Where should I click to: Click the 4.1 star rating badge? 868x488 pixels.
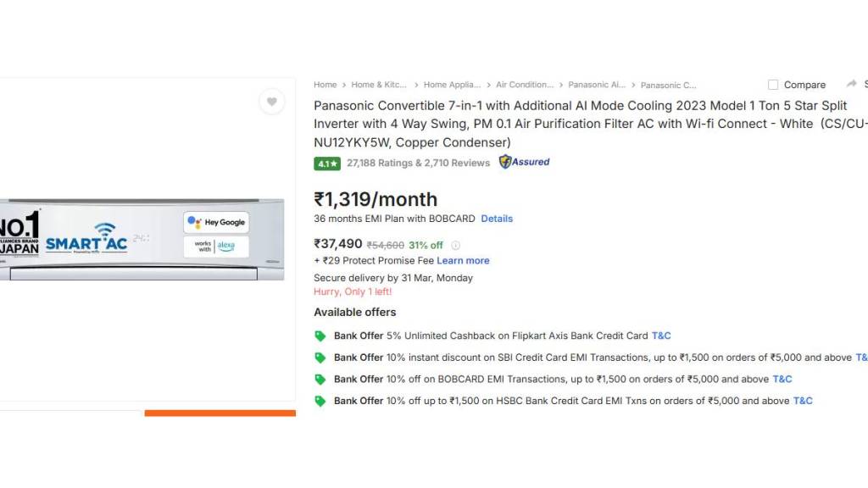327,164
